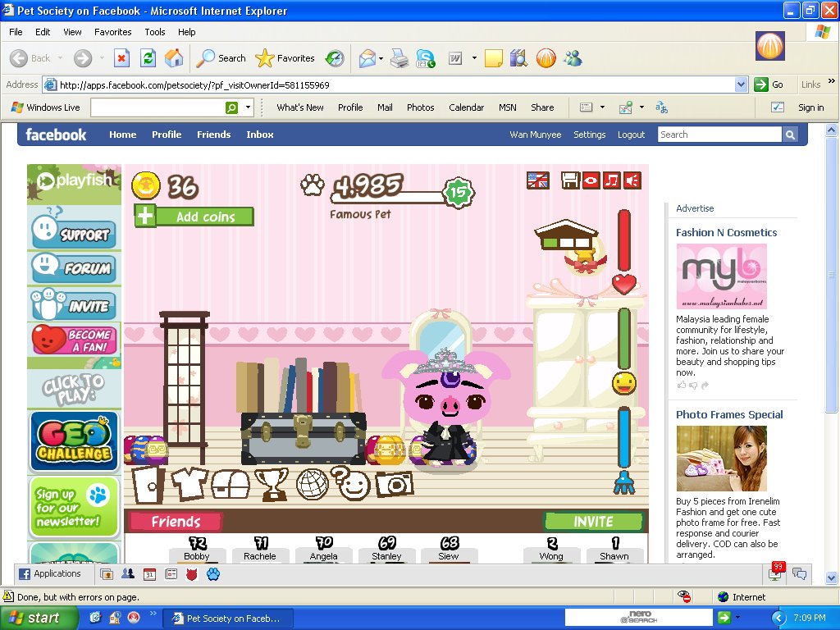
Task: Open the Favorites menu
Action: click(112, 32)
